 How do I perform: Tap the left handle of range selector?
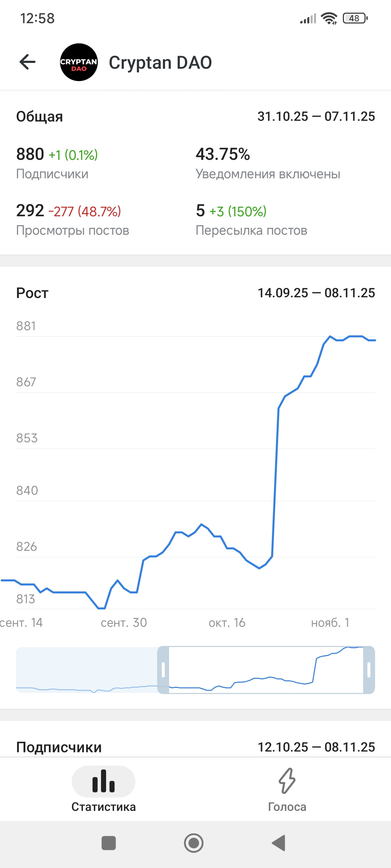pyautogui.click(x=163, y=670)
